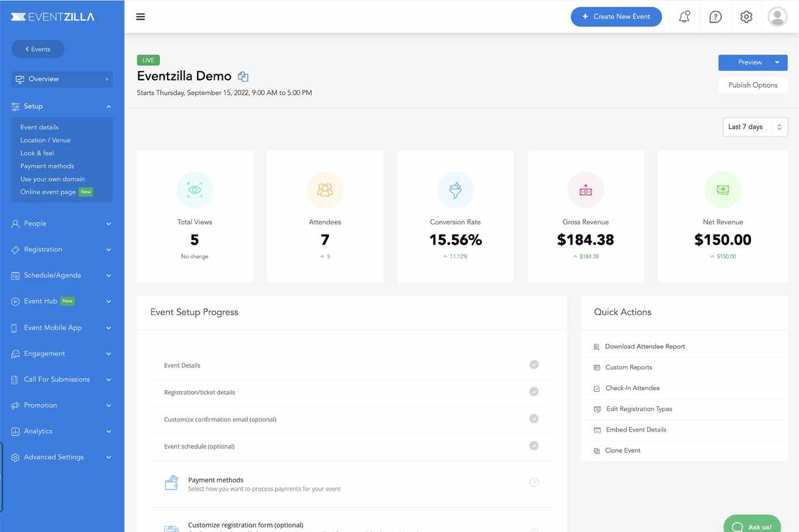The width and height of the screenshot is (799, 532).
Task: Click the copy icon beside Eventzilla Demo
Action: point(243,77)
